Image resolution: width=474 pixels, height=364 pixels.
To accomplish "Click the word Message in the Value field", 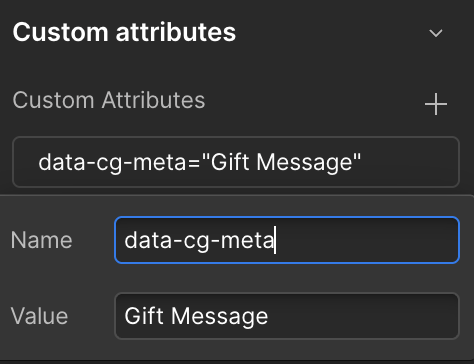I will 220,317.
